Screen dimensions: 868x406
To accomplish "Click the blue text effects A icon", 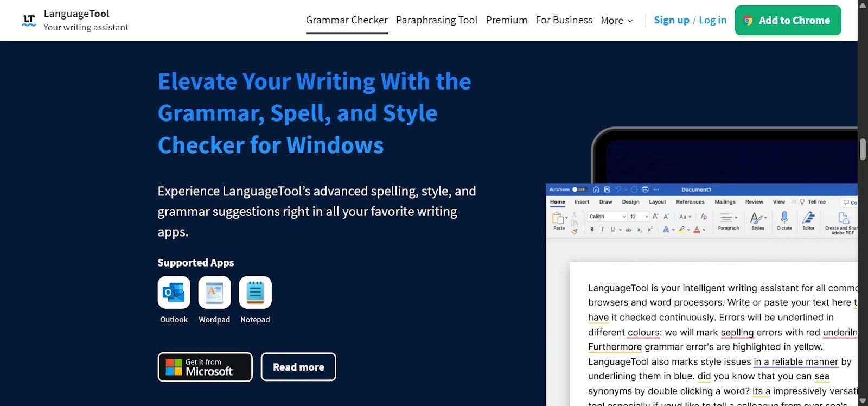I will 666,230.
